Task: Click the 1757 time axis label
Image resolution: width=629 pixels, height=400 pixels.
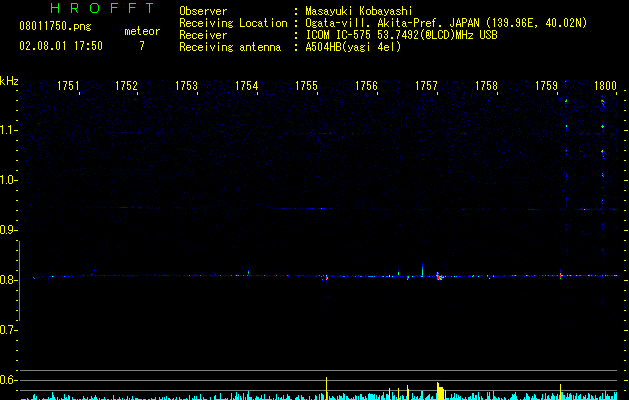Action: (426, 86)
